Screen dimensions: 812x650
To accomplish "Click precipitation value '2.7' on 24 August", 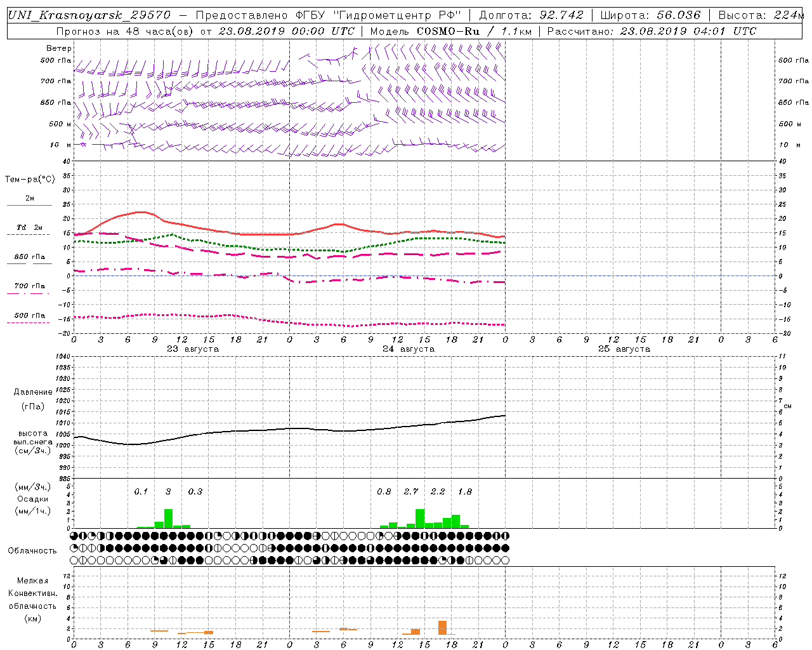I will pos(411,492).
